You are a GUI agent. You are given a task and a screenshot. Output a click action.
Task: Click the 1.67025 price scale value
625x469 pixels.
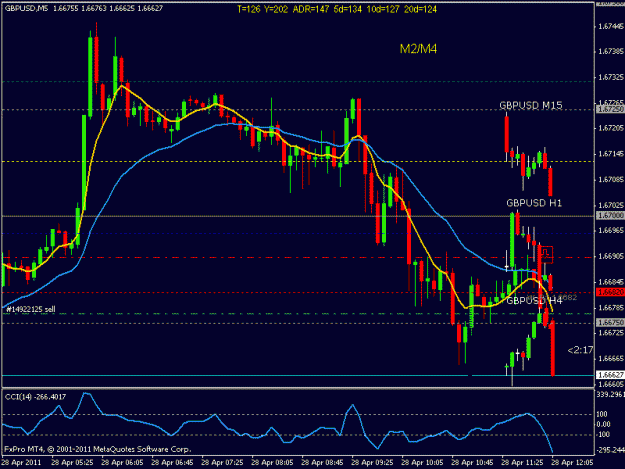[x=611, y=205]
